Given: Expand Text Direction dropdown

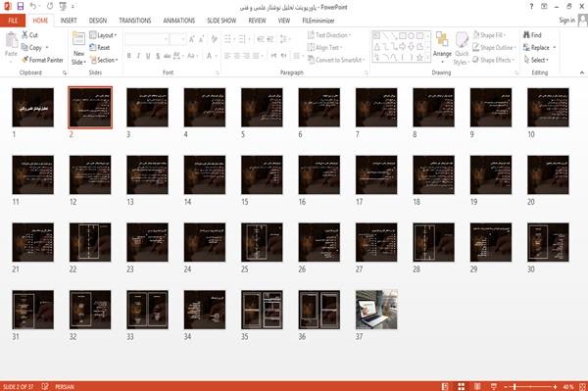Looking at the screenshot, I should 329,35.
